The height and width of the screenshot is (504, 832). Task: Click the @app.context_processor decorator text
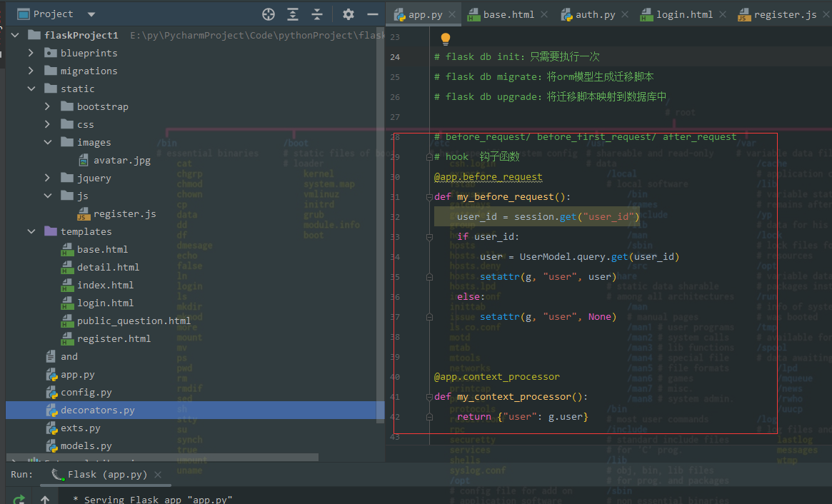(x=496, y=377)
